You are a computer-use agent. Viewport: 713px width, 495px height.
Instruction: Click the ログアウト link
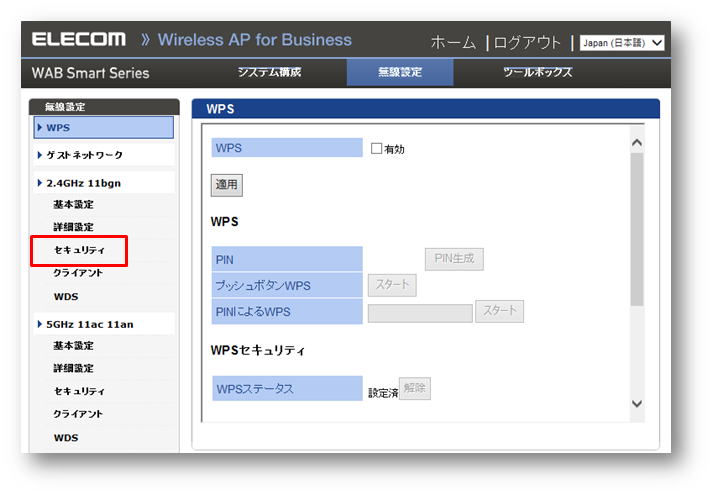click(527, 43)
